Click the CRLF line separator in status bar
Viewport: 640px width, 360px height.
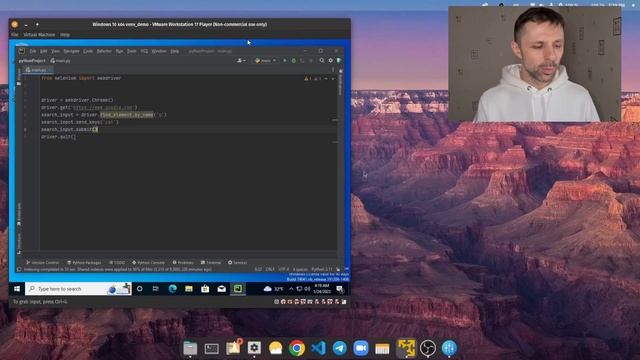pos(270,269)
